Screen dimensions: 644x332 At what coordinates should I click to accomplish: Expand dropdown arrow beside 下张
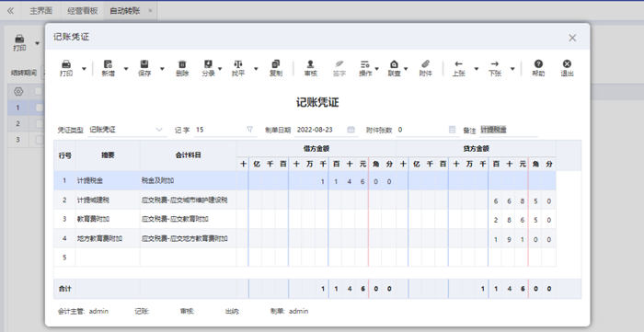point(512,69)
